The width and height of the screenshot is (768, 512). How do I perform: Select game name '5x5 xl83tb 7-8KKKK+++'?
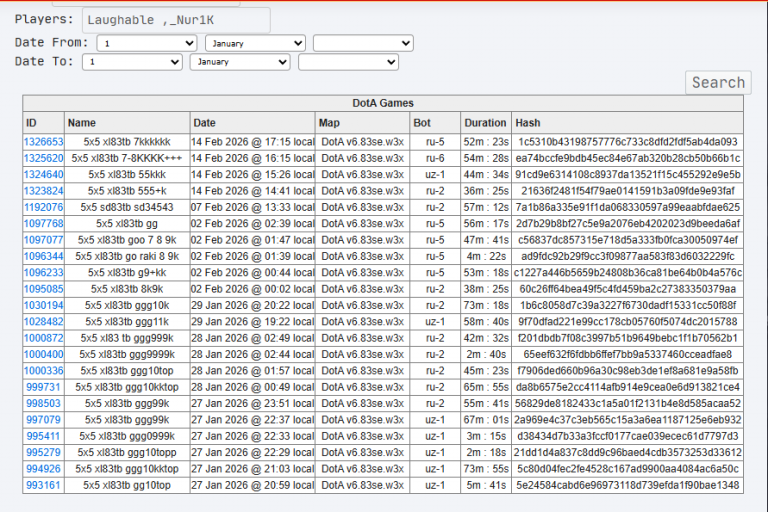click(x=127, y=158)
